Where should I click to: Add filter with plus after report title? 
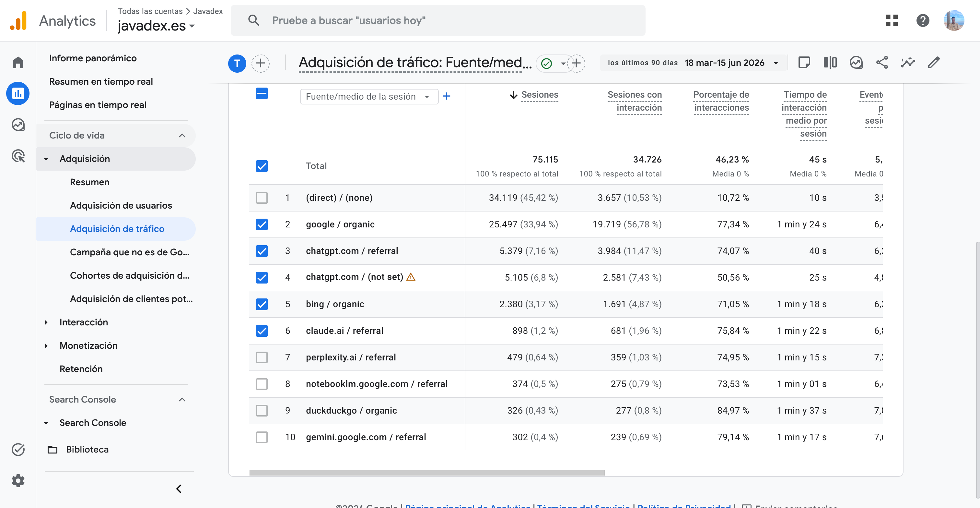[x=576, y=63]
